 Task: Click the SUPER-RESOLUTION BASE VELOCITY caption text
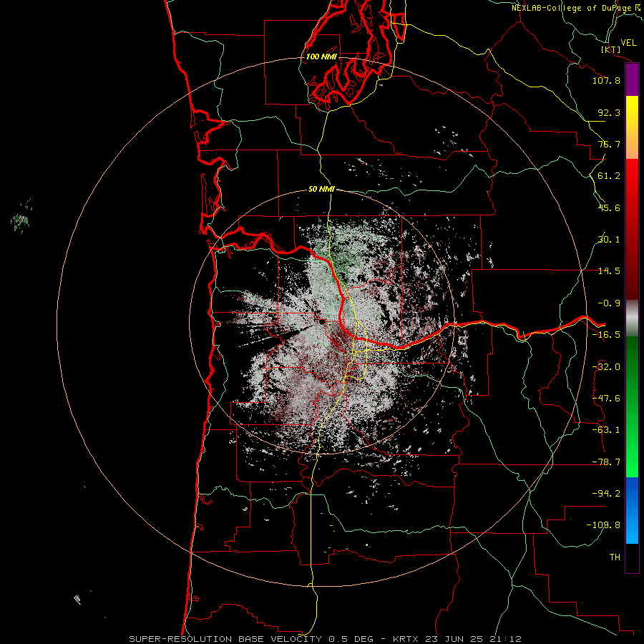click(x=225, y=639)
